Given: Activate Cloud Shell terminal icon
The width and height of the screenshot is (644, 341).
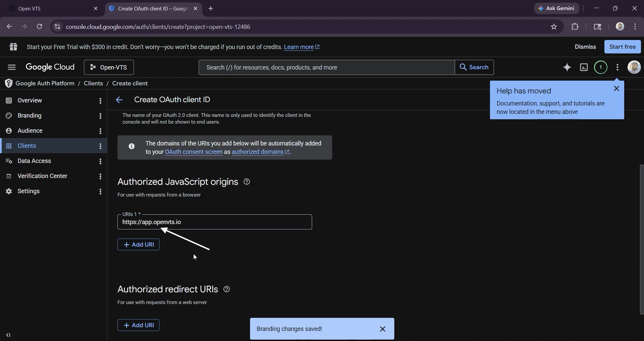Looking at the screenshot, I should [x=584, y=67].
